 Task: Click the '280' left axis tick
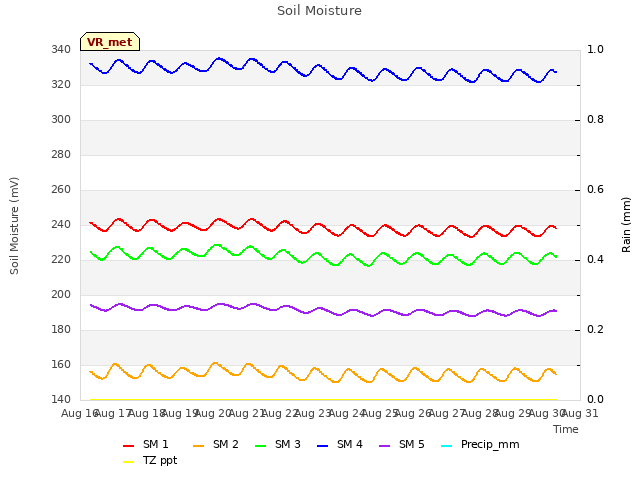[61, 155]
